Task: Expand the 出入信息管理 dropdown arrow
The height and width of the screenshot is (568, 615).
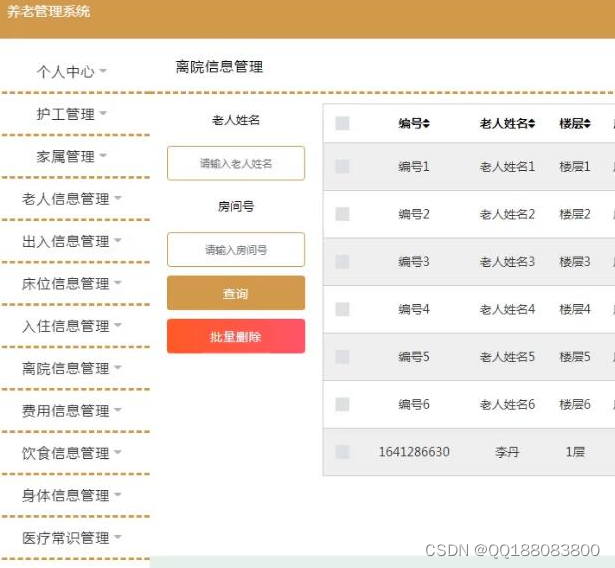Action: coord(118,240)
